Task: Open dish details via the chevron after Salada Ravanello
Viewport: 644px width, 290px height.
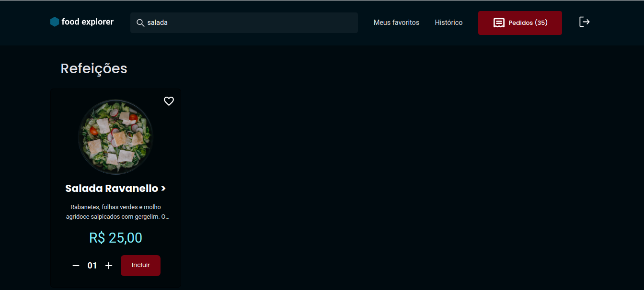Action: [163, 189]
